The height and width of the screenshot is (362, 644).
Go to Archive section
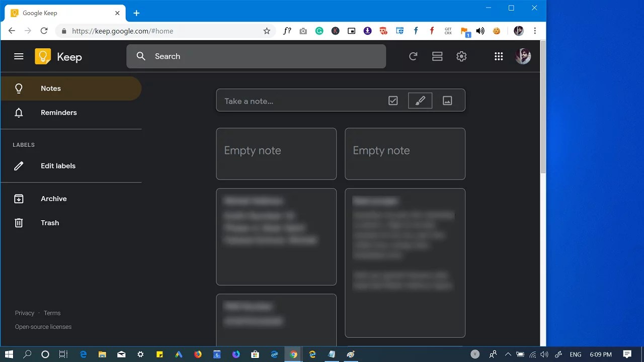coord(71,199)
